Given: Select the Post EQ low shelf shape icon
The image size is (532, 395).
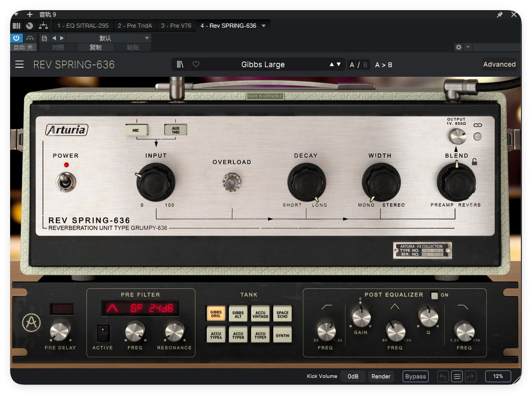Looking at the screenshot, I should coord(326,307).
